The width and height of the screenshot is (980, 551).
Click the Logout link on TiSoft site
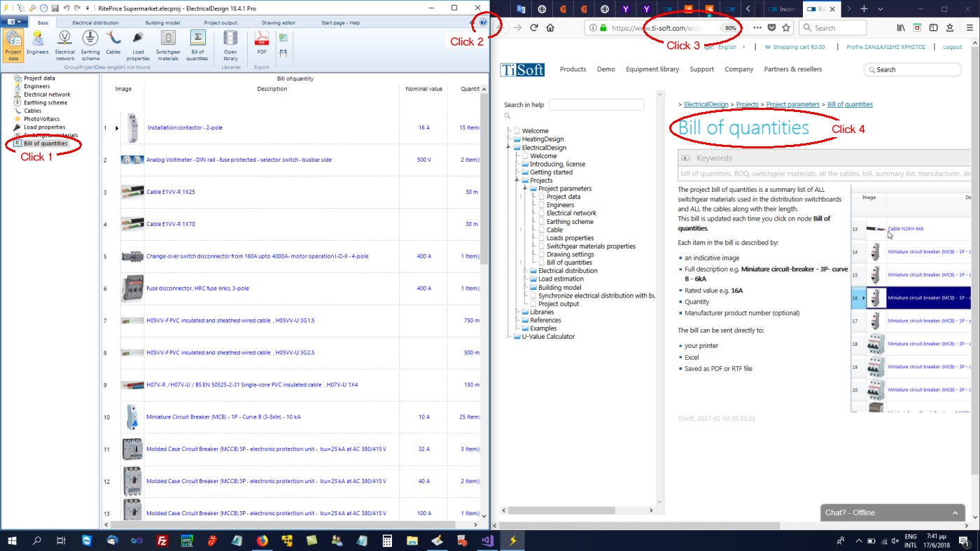pyautogui.click(x=952, y=47)
